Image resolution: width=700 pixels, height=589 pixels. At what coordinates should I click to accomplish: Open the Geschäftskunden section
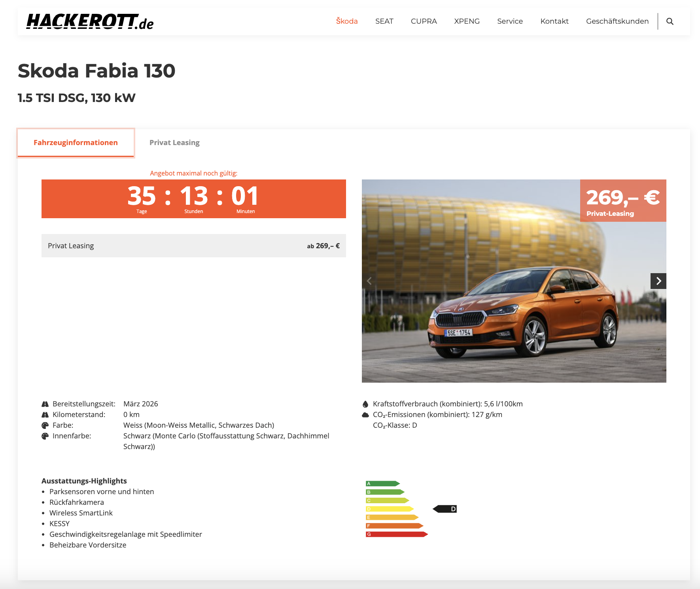[x=617, y=21]
